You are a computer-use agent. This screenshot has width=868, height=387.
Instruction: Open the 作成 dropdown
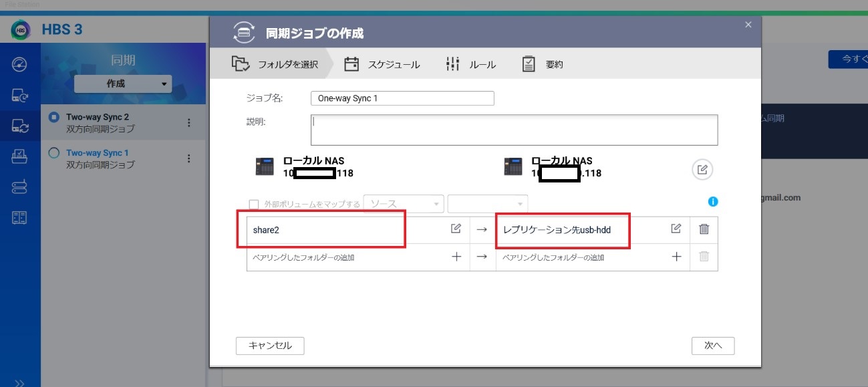123,84
